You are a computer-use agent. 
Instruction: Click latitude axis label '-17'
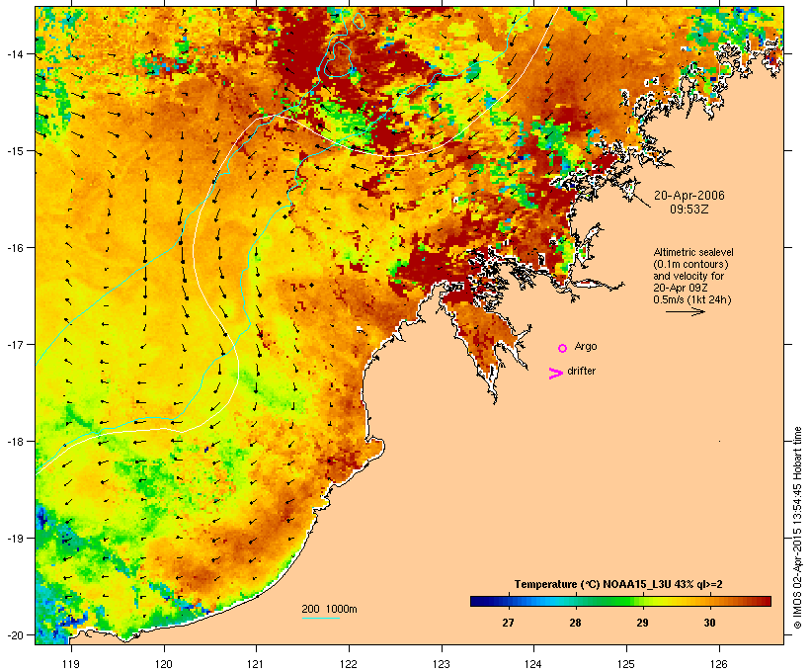(x=14, y=344)
